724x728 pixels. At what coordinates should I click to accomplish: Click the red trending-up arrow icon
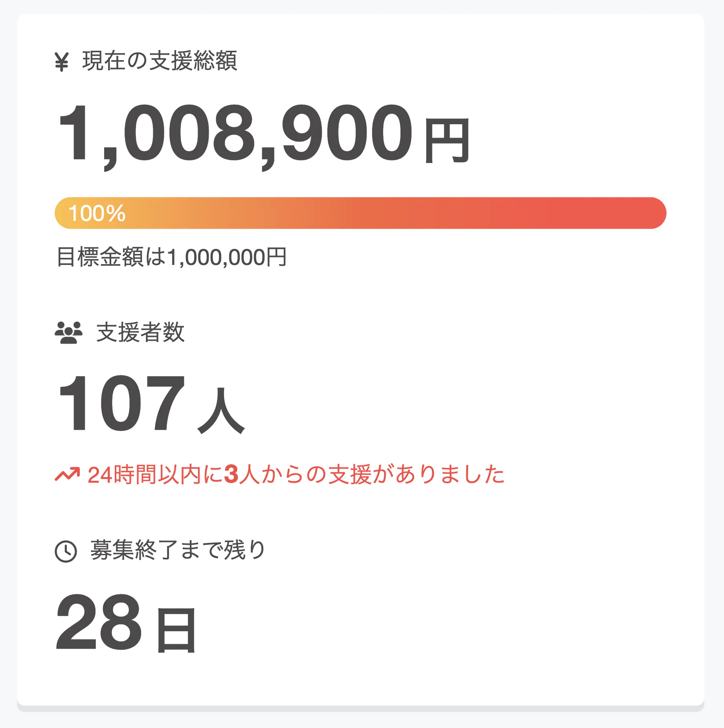67,474
